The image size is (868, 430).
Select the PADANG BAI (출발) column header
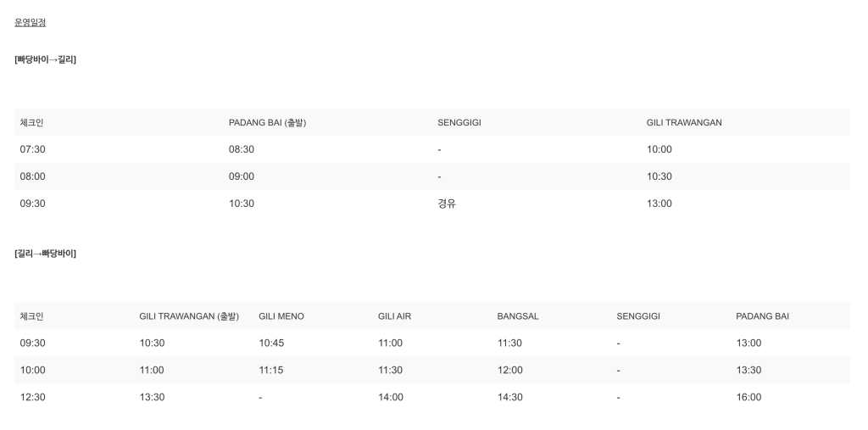pos(267,123)
